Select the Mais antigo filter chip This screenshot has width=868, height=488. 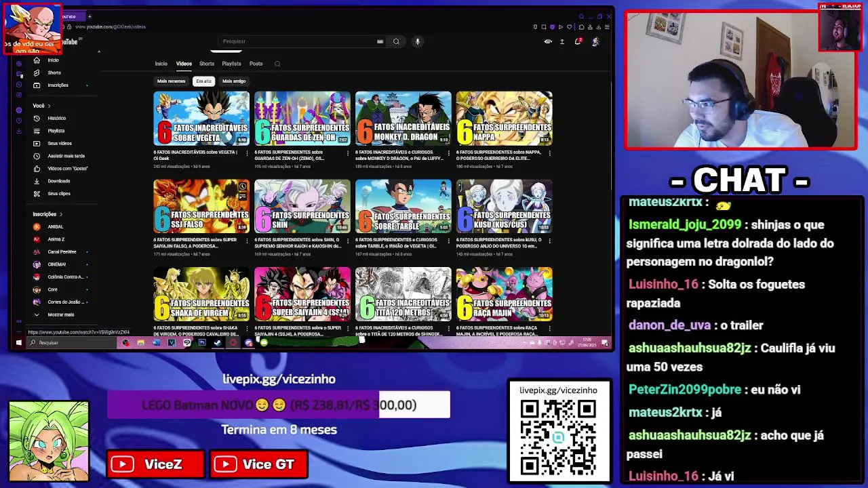234,81
